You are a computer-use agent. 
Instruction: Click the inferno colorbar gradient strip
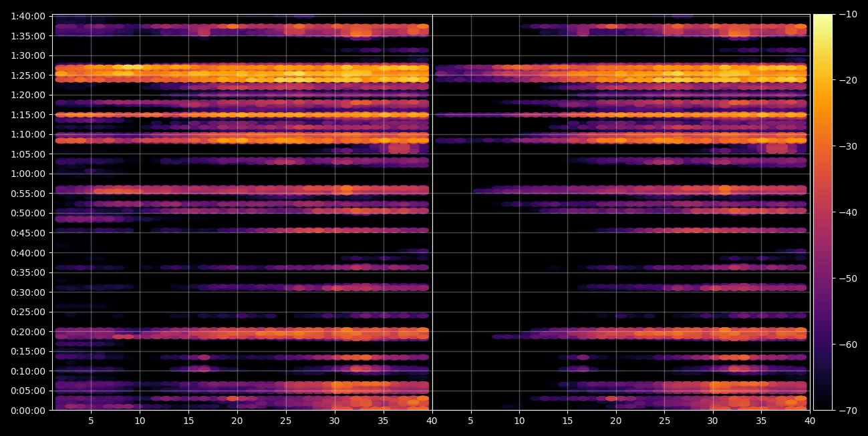pyautogui.click(x=823, y=212)
